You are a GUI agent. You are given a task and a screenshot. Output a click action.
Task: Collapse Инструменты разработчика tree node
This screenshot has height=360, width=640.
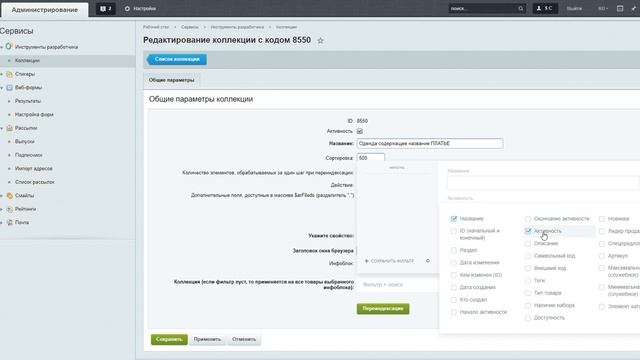(2, 47)
